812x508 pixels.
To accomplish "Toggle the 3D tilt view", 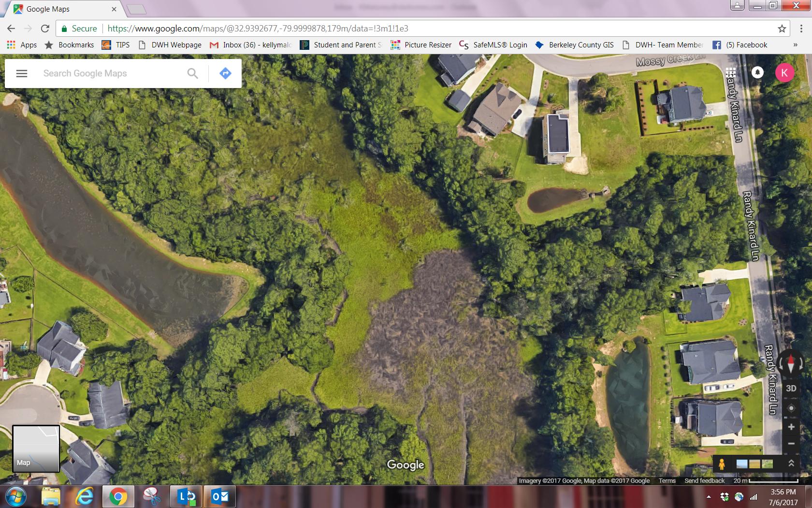I will click(791, 388).
